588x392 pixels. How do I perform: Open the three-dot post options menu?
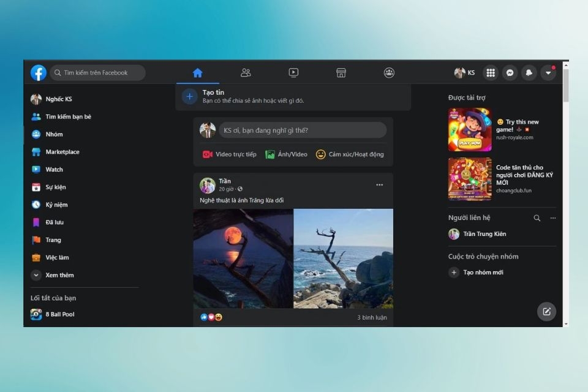(380, 185)
